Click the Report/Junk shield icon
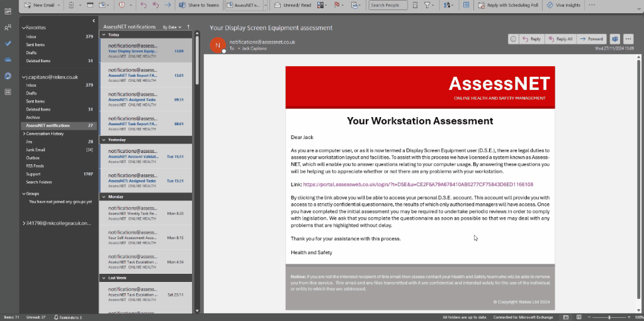Screen dimensions: 644x321 pos(121,5)
